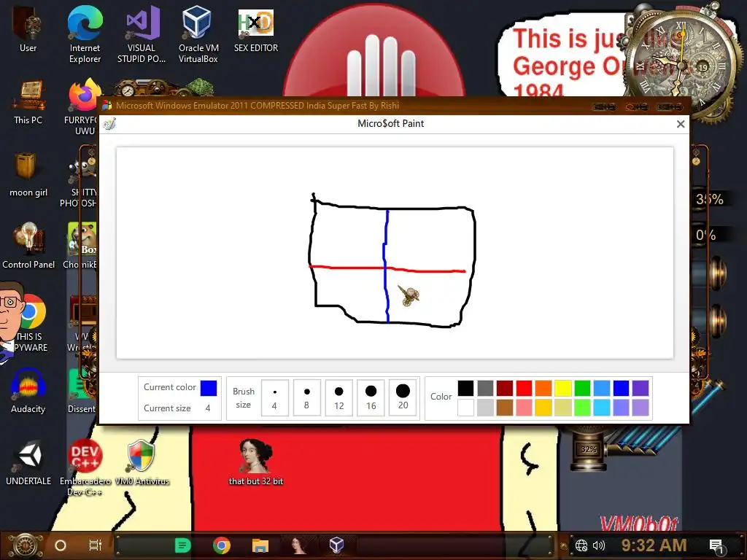Image resolution: width=747 pixels, height=560 pixels.
Task: Open VM0 Antivirus shield icon
Action: 142,463
